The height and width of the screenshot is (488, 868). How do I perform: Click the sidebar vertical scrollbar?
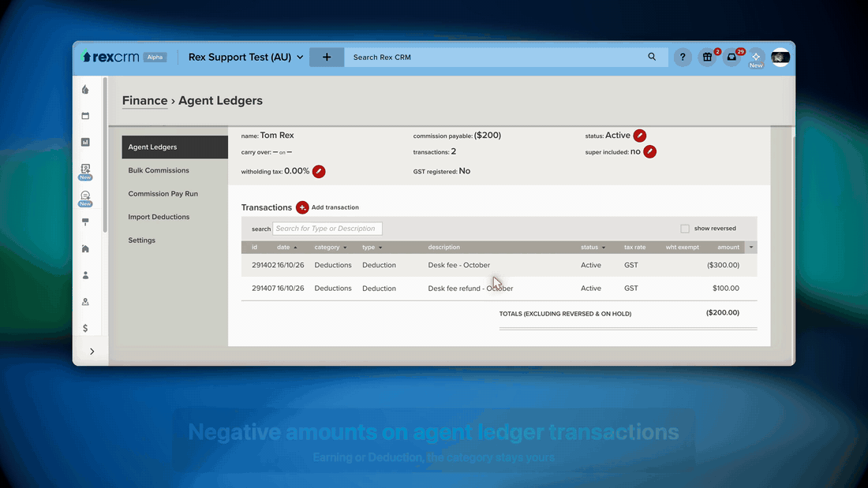(105, 155)
